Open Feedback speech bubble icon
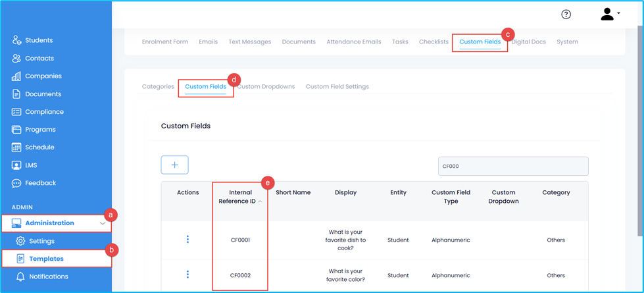Image resolution: width=644 pixels, height=293 pixels. tap(16, 183)
